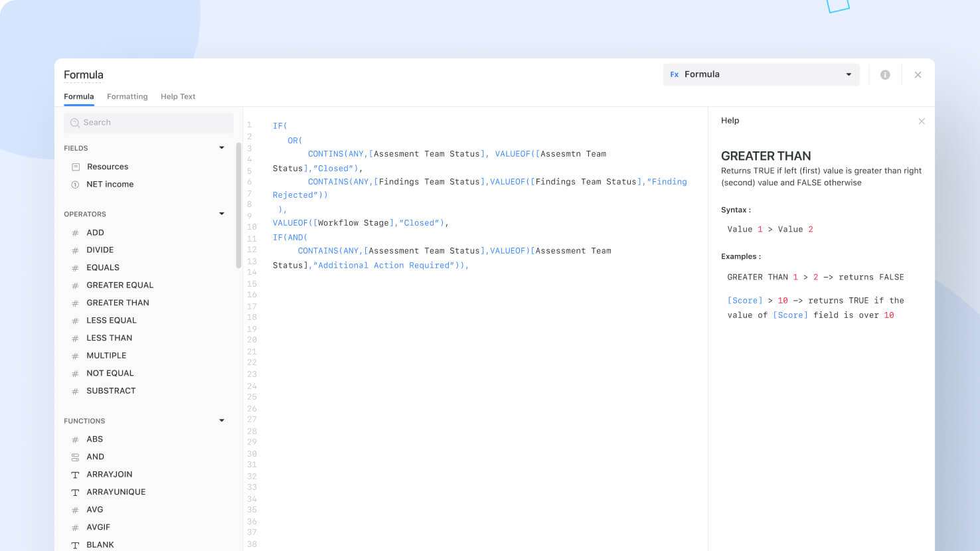980x551 pixels.
Task: Click the hash icon beside MULTIPLE
Action: point(75,356)
